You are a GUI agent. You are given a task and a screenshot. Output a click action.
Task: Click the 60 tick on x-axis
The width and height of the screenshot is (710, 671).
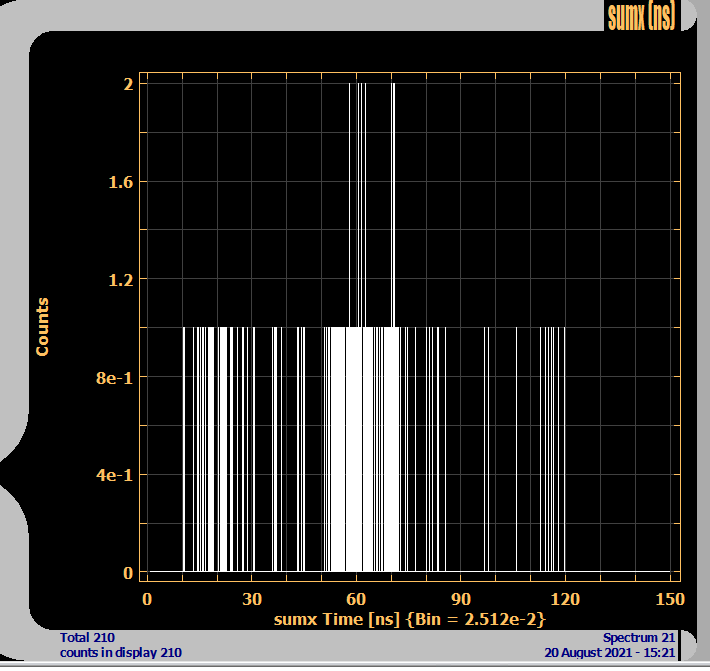(356, 599)
